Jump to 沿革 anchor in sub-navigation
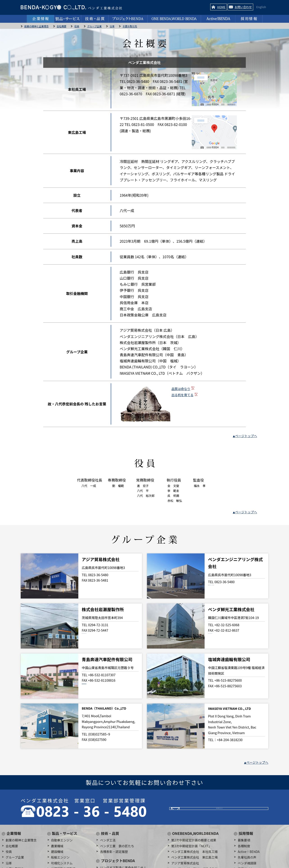 coord(112,26)
